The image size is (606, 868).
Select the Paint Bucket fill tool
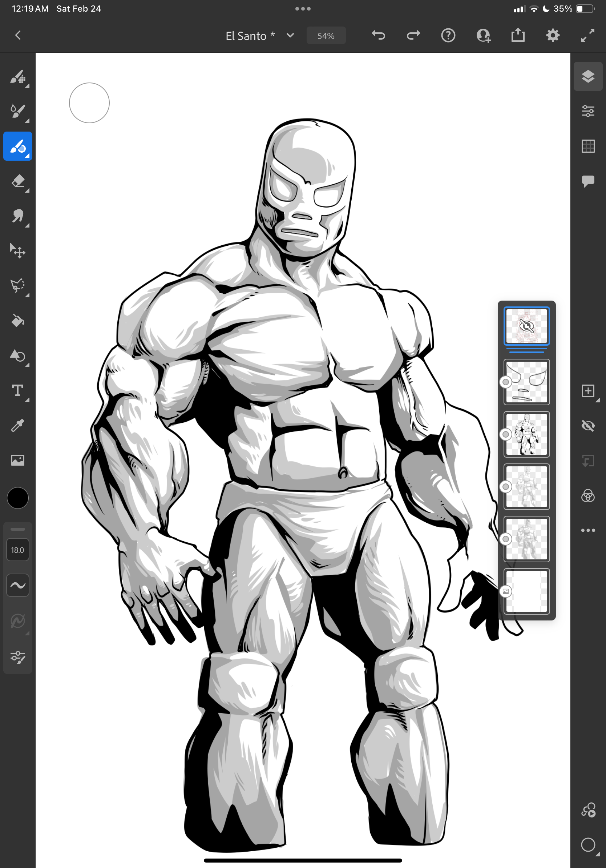18,321
